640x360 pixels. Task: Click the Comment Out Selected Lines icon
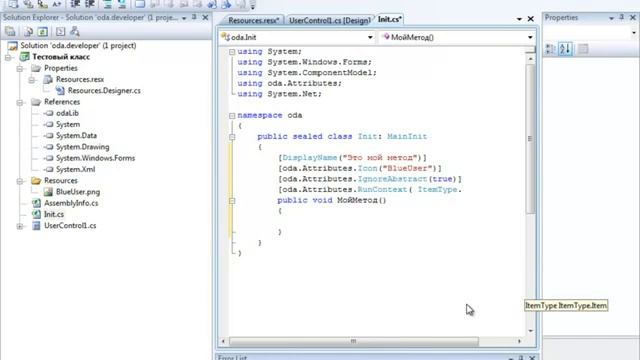[107, 4]
